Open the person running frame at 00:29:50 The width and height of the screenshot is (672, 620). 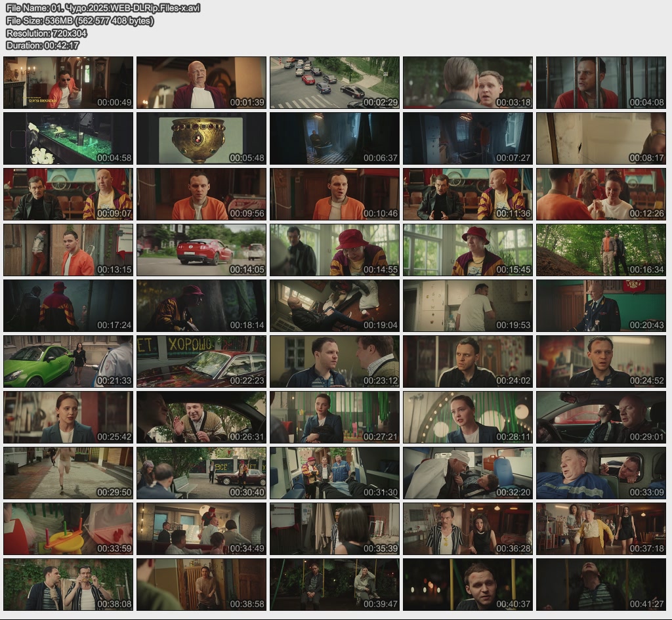pyautogui.click(x=68, y=473)
